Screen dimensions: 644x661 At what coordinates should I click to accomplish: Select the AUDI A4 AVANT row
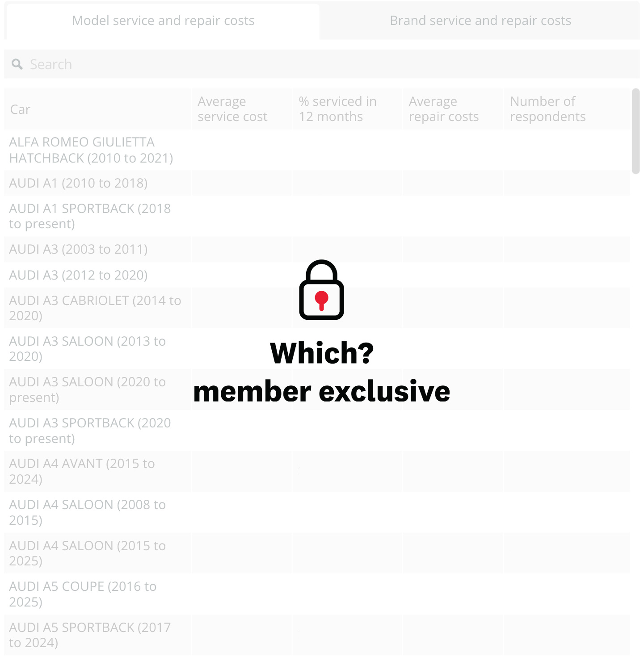pyautogui.click(x=82, y=471)
